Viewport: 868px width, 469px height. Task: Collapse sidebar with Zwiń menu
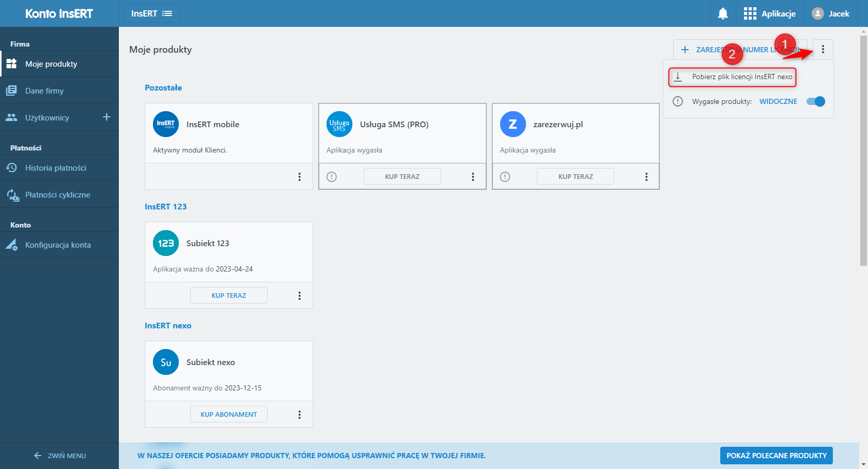pyautogui.click(x=59, y=456)
